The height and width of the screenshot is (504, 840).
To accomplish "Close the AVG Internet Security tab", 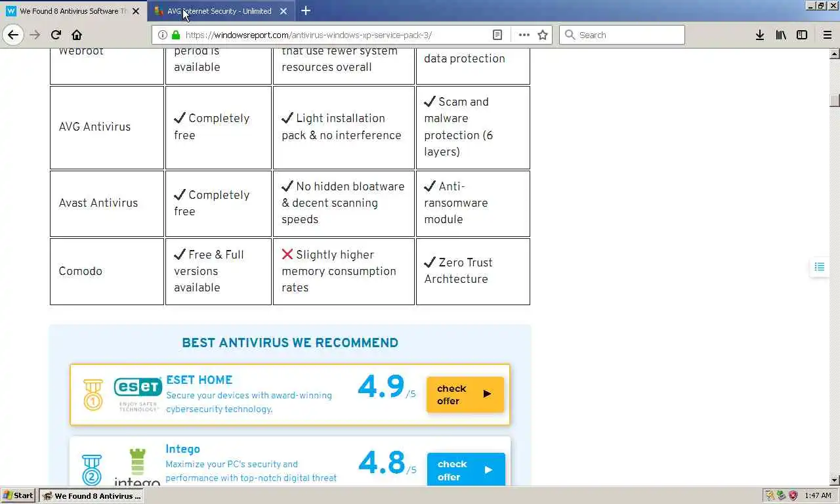I will click(283, 11).
